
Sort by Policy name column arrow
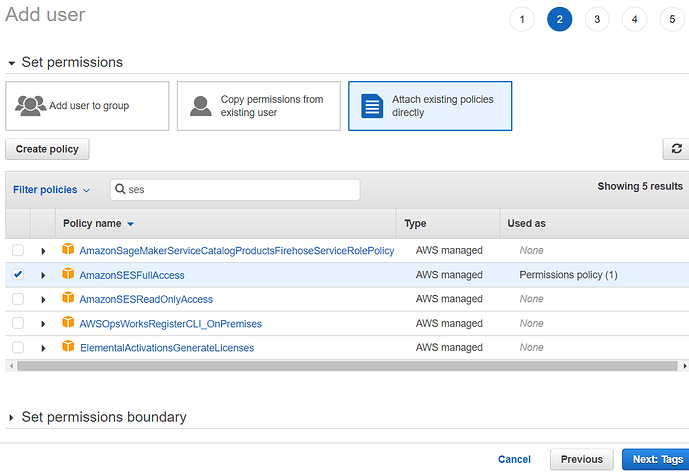(131, 224)
